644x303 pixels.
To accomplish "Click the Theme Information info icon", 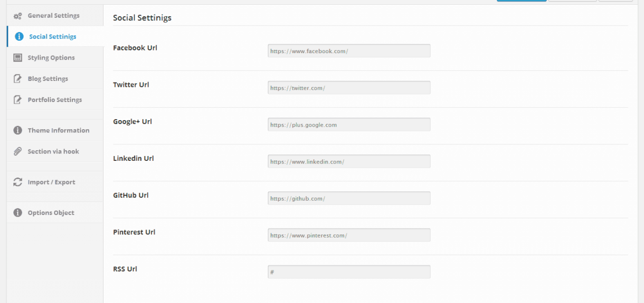I will (x=17, y=130).
